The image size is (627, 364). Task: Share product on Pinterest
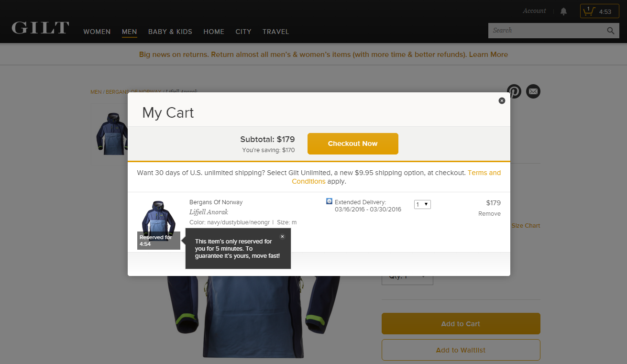[x=514, y=91]
